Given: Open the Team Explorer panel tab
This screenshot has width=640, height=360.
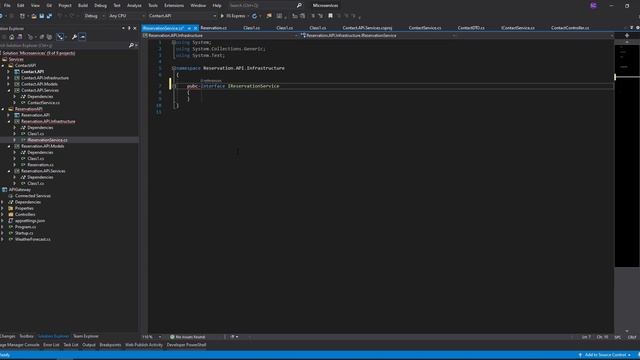Looking at the screenshot, I should [86, 336].
